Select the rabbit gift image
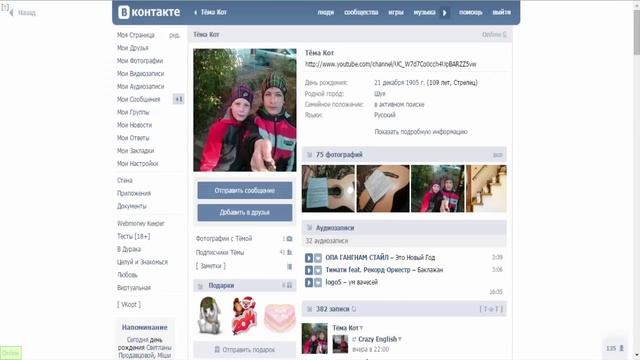Image resolution: width=640 pixels, height=360 pixels. coord(209,316)
